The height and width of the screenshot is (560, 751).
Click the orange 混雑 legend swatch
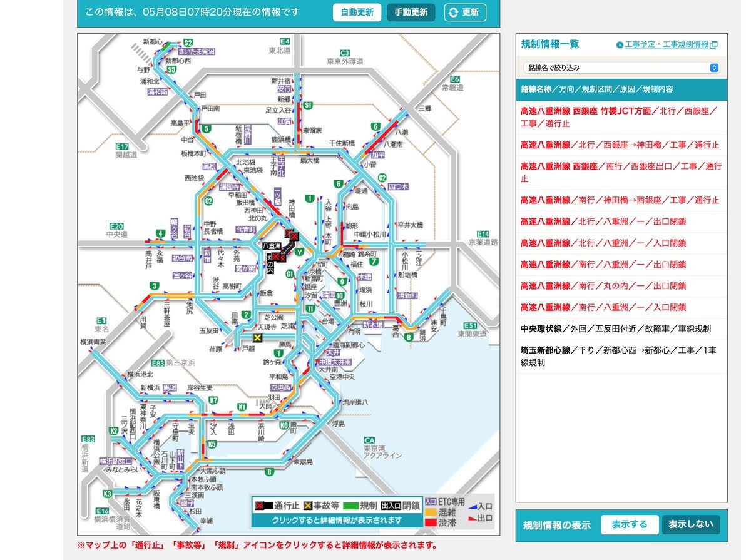[x=431, y=512]
